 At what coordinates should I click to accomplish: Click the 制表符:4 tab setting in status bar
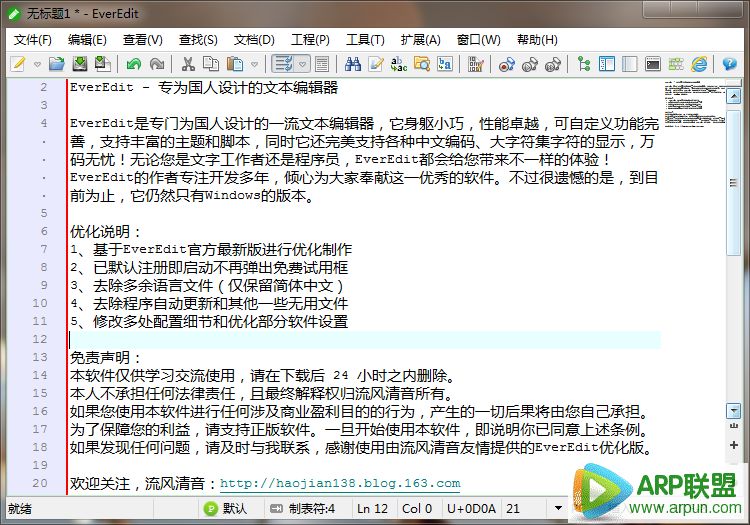click(303, 509)
